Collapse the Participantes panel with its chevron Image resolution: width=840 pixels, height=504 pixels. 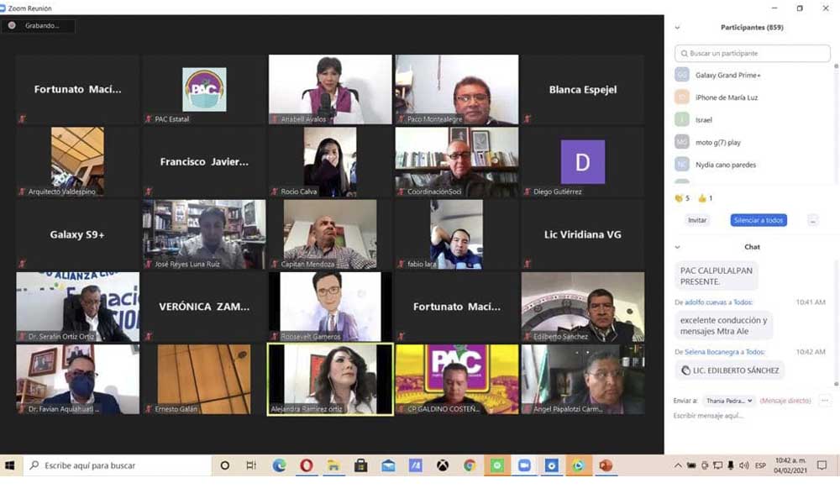point(678,28)
